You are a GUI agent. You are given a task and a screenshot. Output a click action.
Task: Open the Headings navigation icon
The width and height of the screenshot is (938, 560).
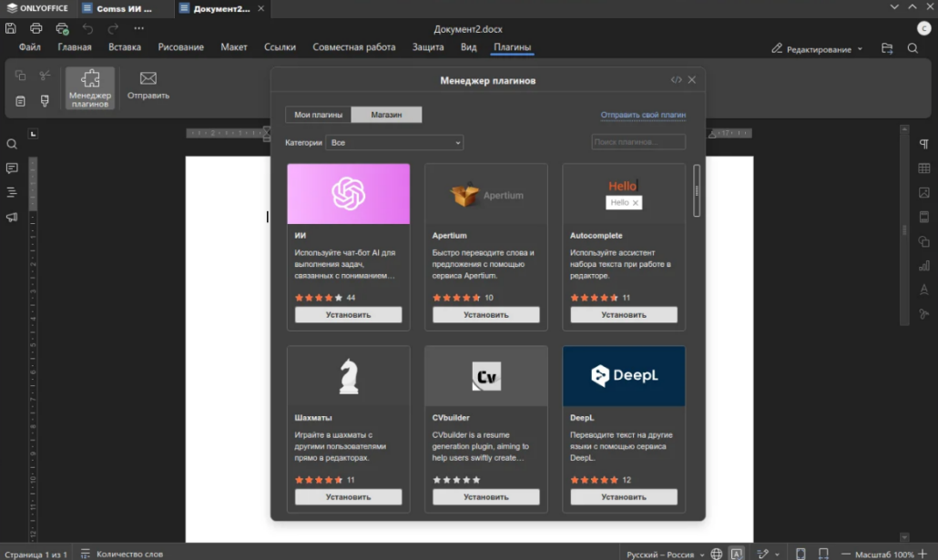pyautogui.click(x=11, y=192)
